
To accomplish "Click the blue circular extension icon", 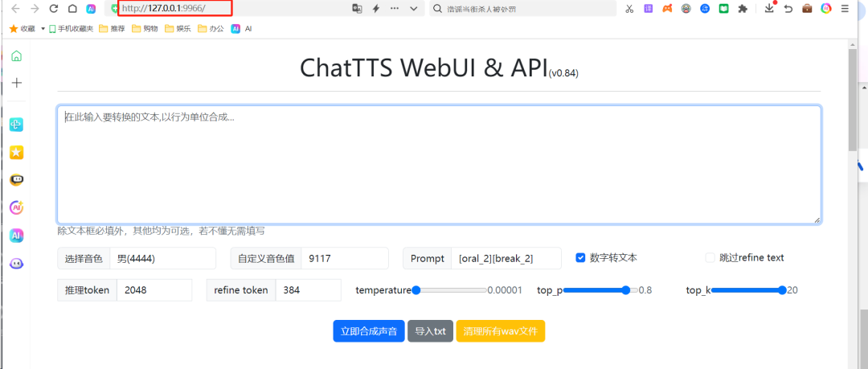I will coord(705,8).
